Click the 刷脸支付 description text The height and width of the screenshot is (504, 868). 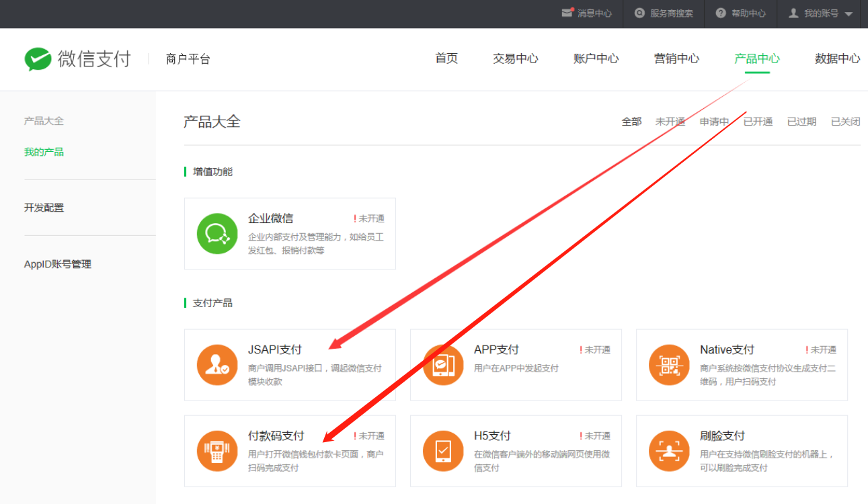pos(766,461)
